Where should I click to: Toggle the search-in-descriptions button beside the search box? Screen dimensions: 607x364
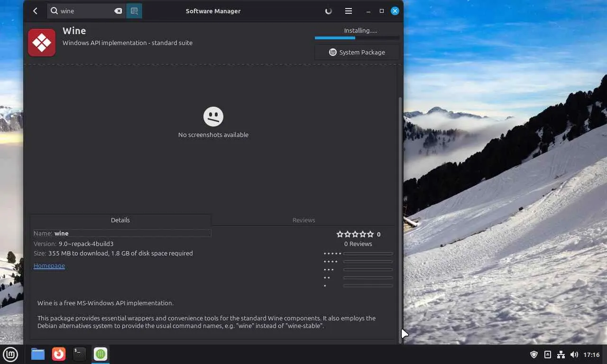point(134,11)
